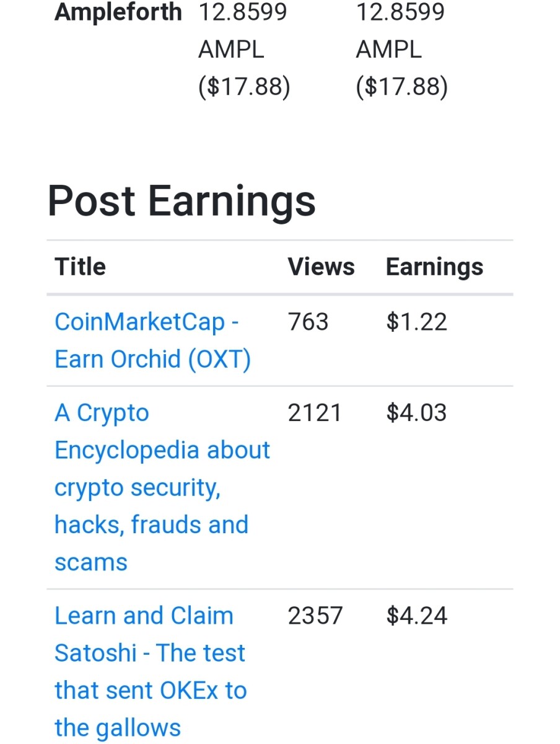Screen dimensions: 560x744
Task: Click the left column ($17.88) value
Action: click(244, 87)
